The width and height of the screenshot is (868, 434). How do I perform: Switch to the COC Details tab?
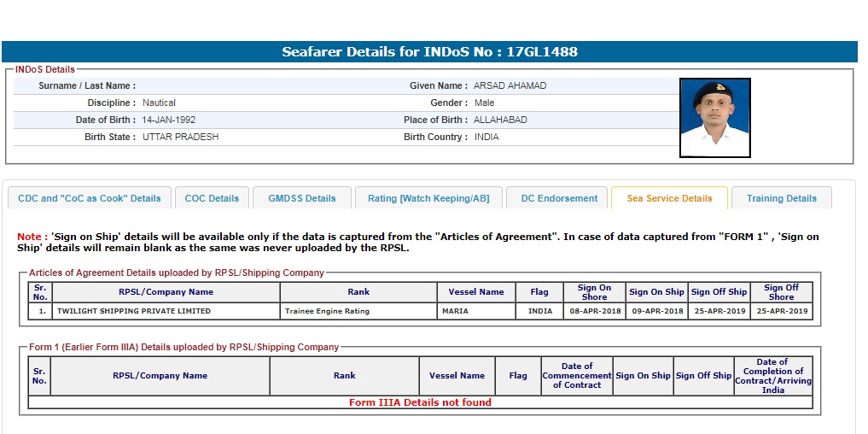point(212,198)
